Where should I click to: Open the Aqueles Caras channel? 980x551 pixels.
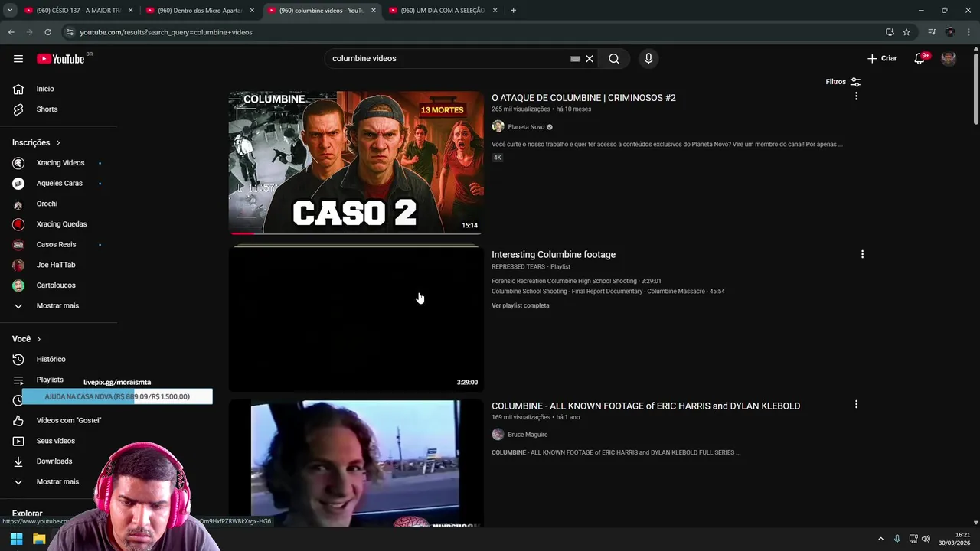click(x=58, y=184)
